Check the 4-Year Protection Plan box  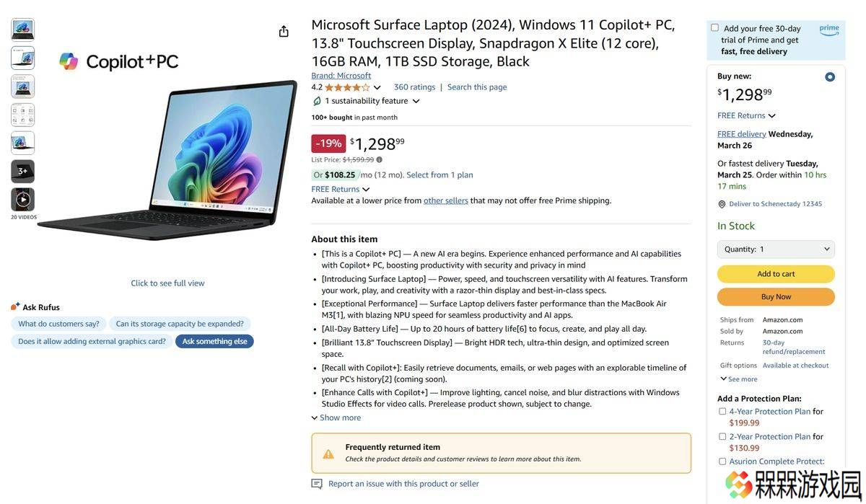pyautogui.click(x=722, y=412)
